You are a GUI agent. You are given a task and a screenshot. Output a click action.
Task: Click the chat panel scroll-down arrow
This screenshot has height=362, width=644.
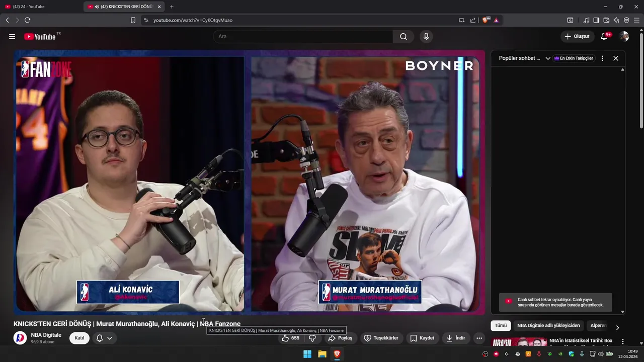point(622,312)
